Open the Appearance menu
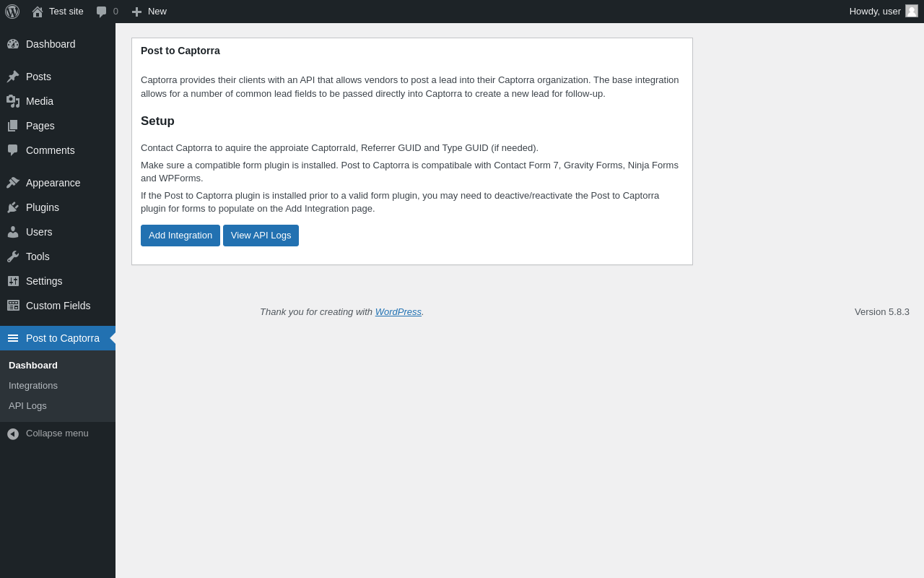Image resolution: width=924 pixels, height=578 pixels. coord(58,183)
